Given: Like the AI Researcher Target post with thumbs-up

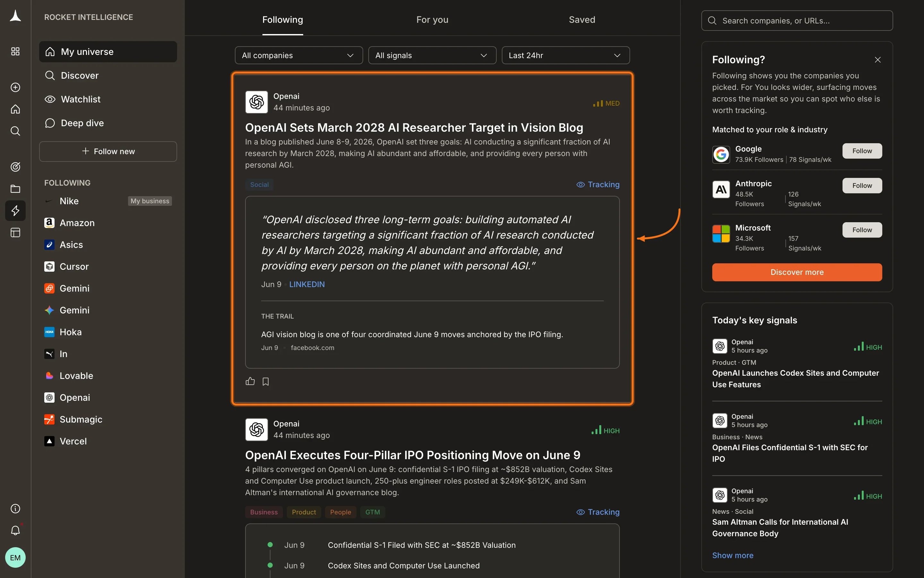Looking at the screenshot, I should 250,381.
